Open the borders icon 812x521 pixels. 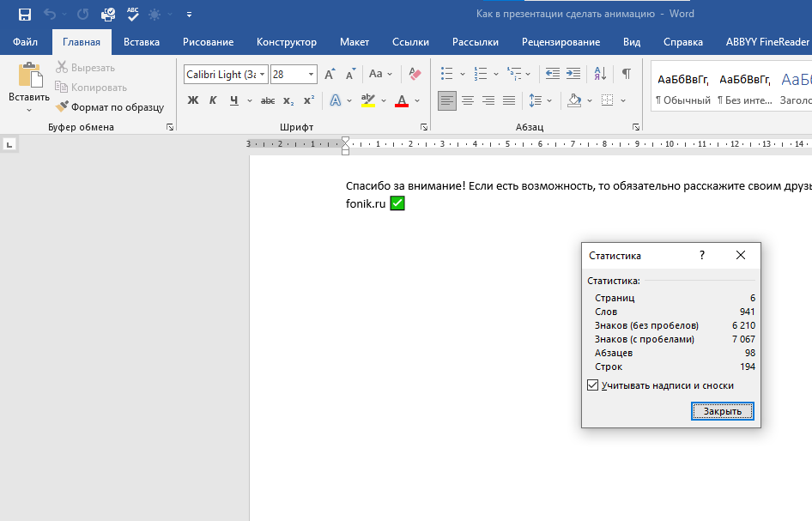tap(608, 100)
